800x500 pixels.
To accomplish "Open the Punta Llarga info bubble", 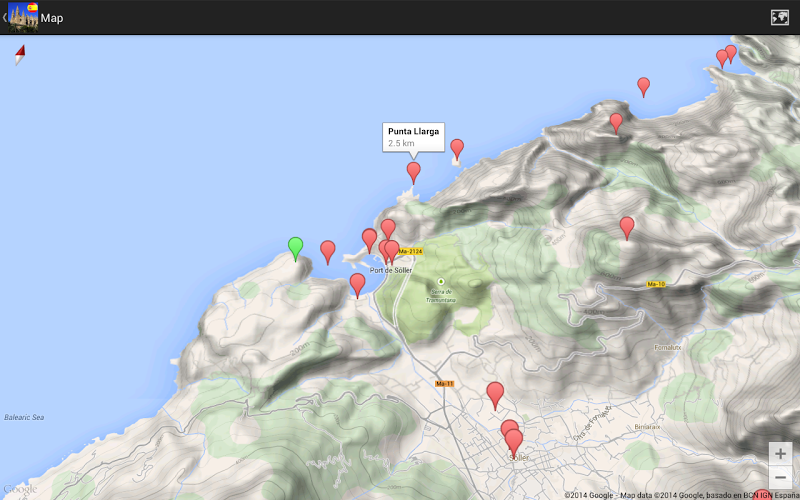I will coord(414,137).
